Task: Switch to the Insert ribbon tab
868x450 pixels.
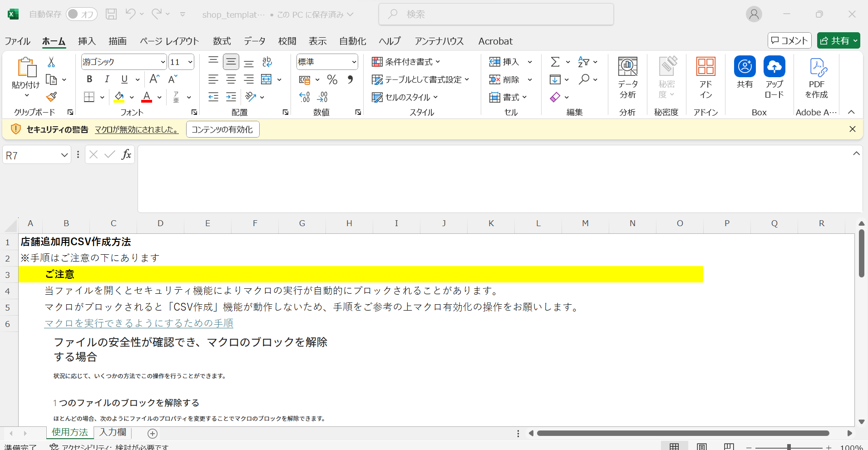Action: 87,41
